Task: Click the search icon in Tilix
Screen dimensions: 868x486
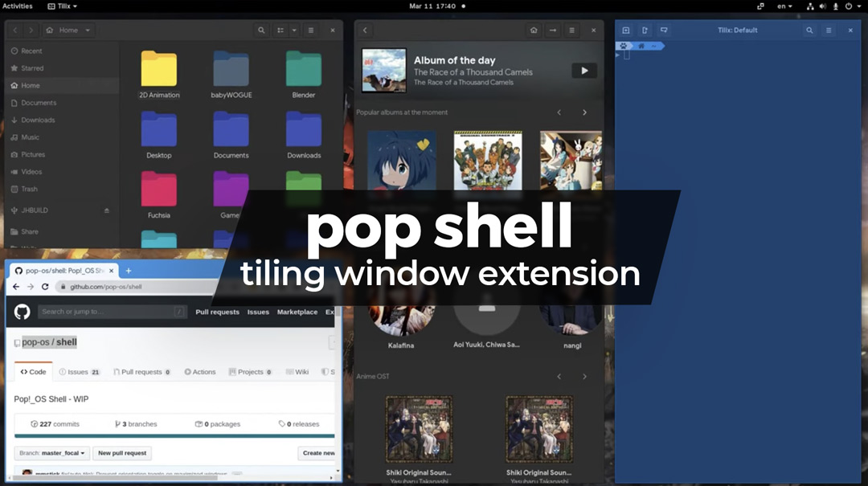Action: [x=809, y=30]
